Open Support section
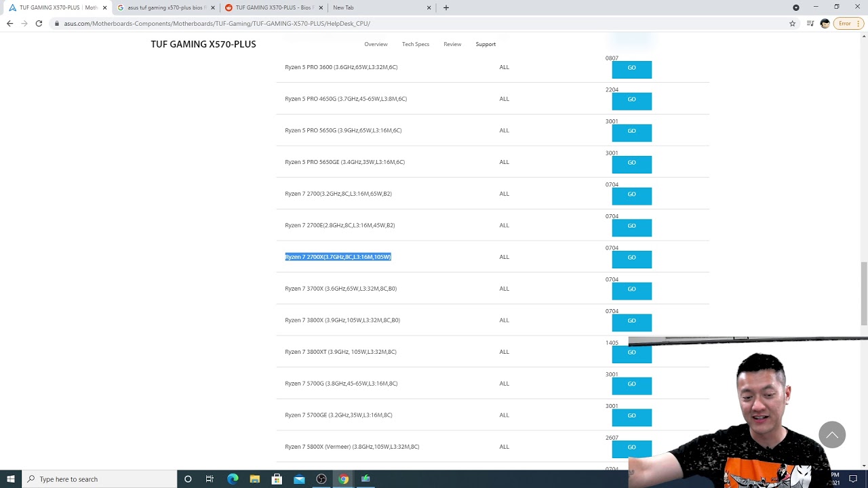 [x=486, y=44]
